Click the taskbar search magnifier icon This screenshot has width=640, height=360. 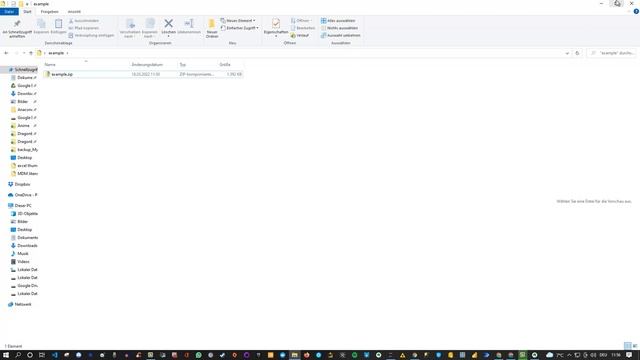(x=18, y=355)
